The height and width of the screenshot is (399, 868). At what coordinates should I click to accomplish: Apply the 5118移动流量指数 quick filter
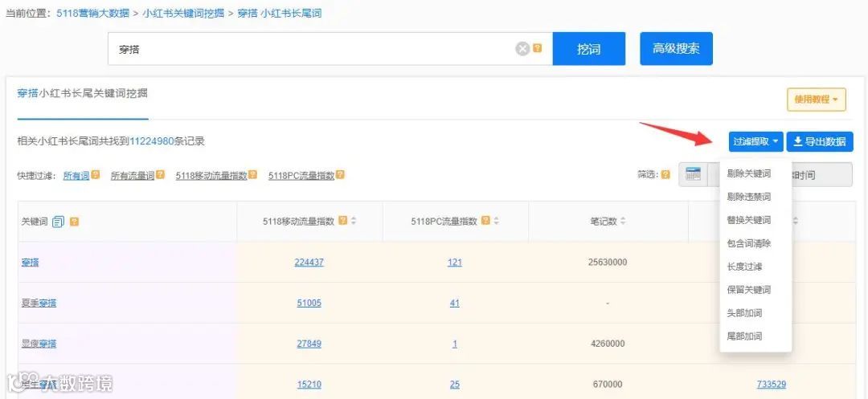coord(211,176)
